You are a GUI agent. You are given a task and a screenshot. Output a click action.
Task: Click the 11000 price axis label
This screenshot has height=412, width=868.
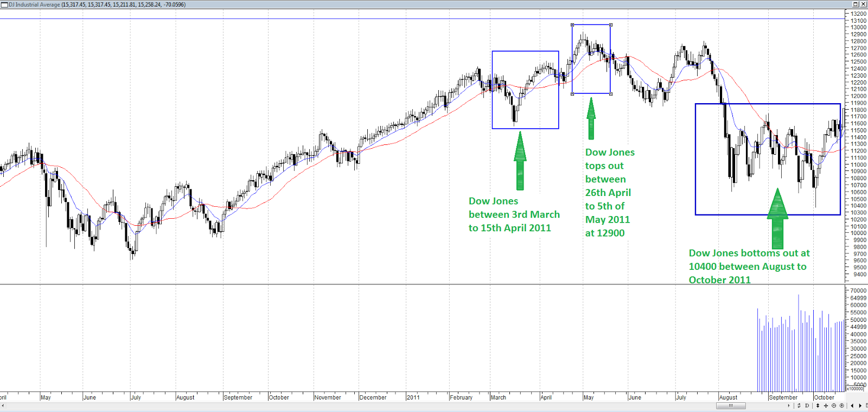pyautogui.click(x=858, y=164)
